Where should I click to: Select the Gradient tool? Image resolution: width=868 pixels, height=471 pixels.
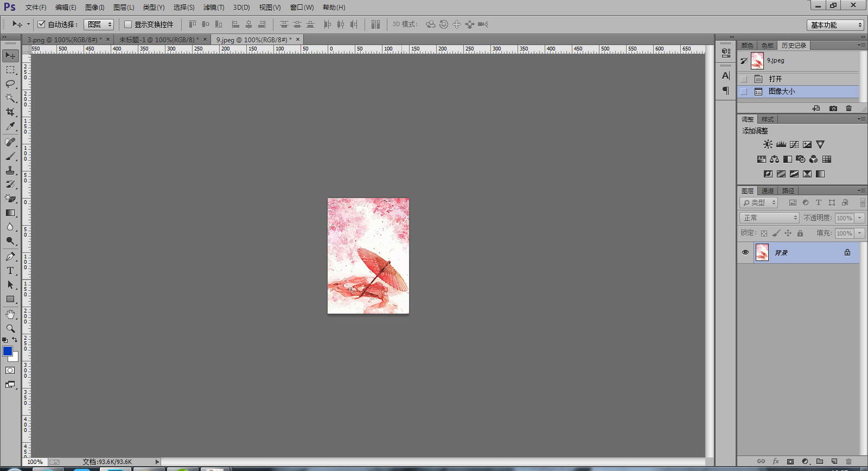point(10,213)
